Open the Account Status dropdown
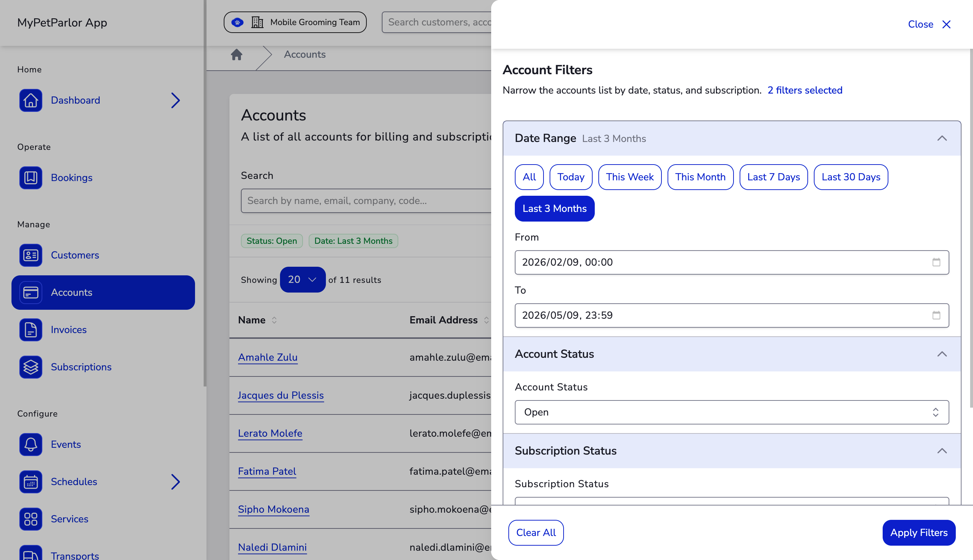This screenshot has height=560, width=973. tap(731, 412)
